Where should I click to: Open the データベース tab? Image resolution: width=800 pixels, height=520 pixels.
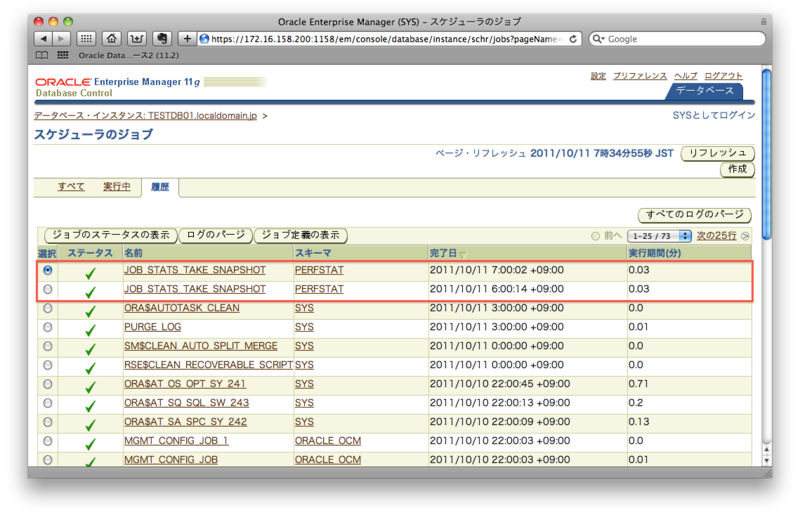tap(705, 90)
